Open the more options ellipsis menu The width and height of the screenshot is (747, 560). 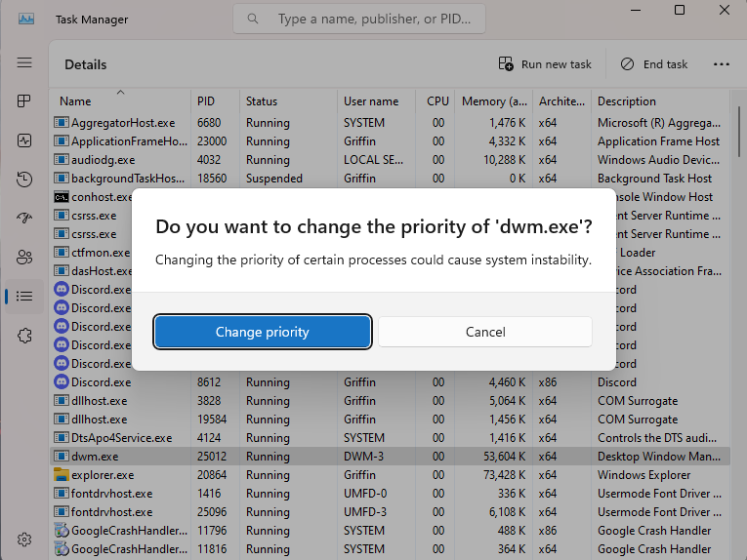pyautogui.click(x=722, y=64)
